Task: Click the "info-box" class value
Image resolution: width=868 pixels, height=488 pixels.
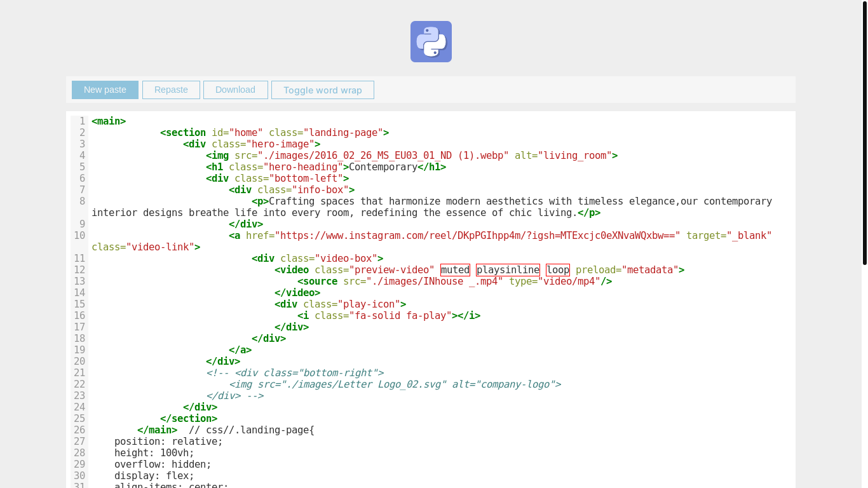Action: (320, 190)
